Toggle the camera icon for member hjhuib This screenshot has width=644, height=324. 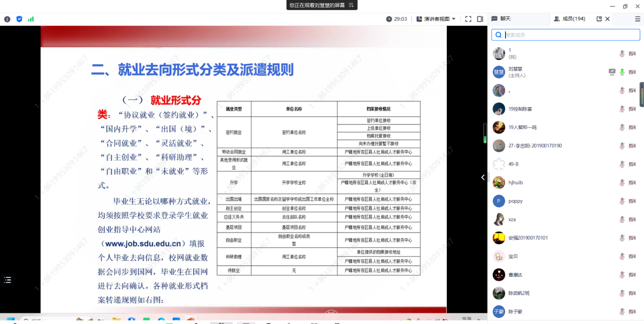click(x=632, y=183)
